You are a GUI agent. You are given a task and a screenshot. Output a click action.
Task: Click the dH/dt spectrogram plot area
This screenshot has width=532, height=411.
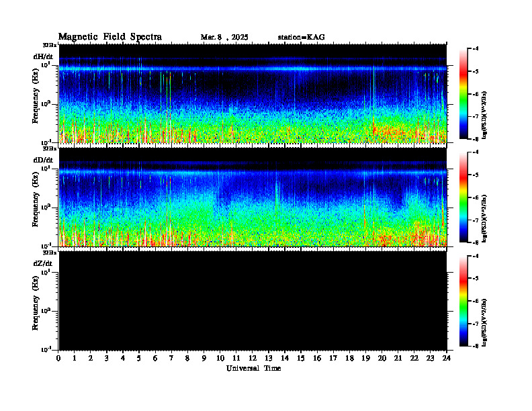pos(253,93)
